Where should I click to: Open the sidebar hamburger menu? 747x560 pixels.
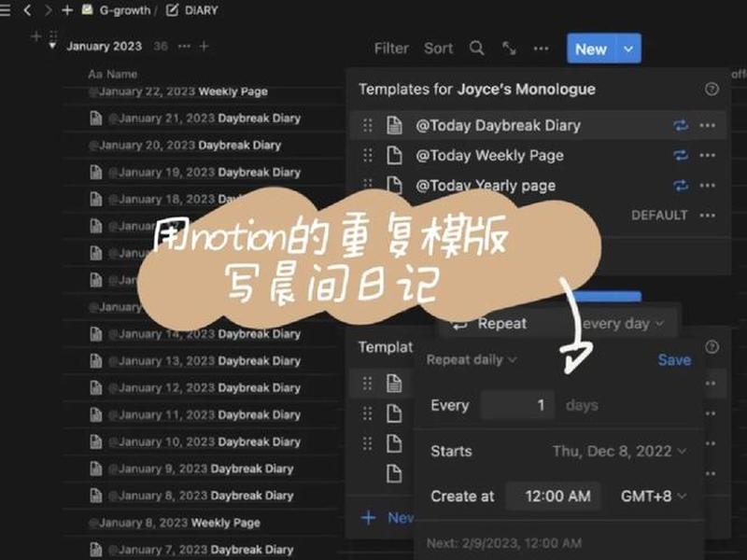[5, 10]
